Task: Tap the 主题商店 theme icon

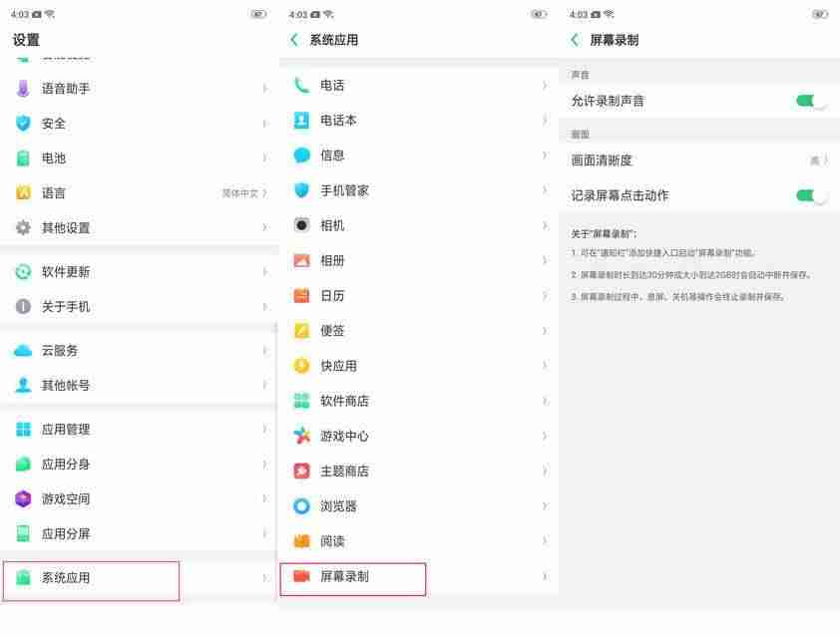Action: point(301,472)
